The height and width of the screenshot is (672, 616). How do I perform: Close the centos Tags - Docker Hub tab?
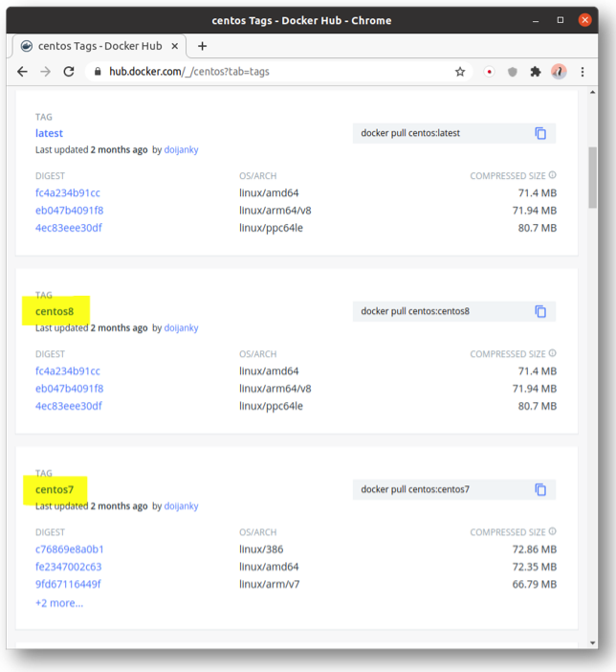(x=175, y=46)
